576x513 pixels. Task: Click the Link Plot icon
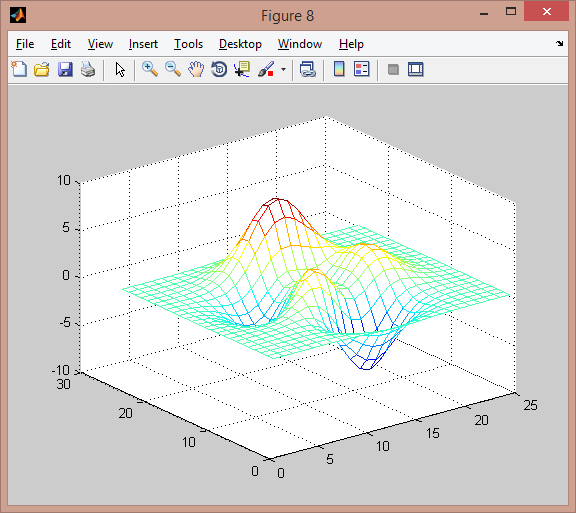click(x=307, y=69)
